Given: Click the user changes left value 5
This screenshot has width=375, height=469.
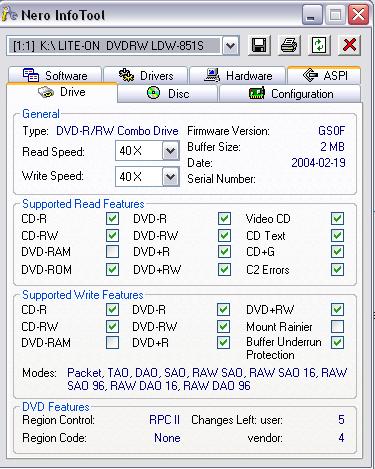Looking at the screenshot, I should [x=341, y=420].
